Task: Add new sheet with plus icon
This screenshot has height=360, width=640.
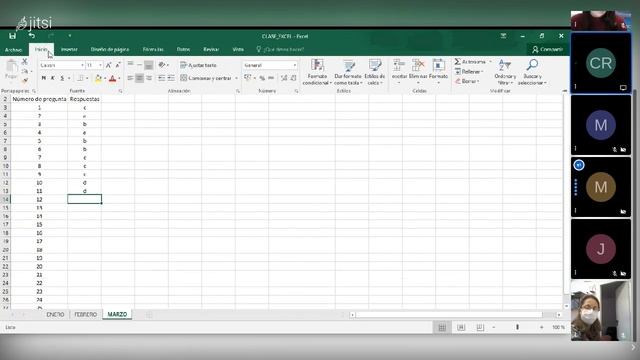Action: tap(149, 314)
